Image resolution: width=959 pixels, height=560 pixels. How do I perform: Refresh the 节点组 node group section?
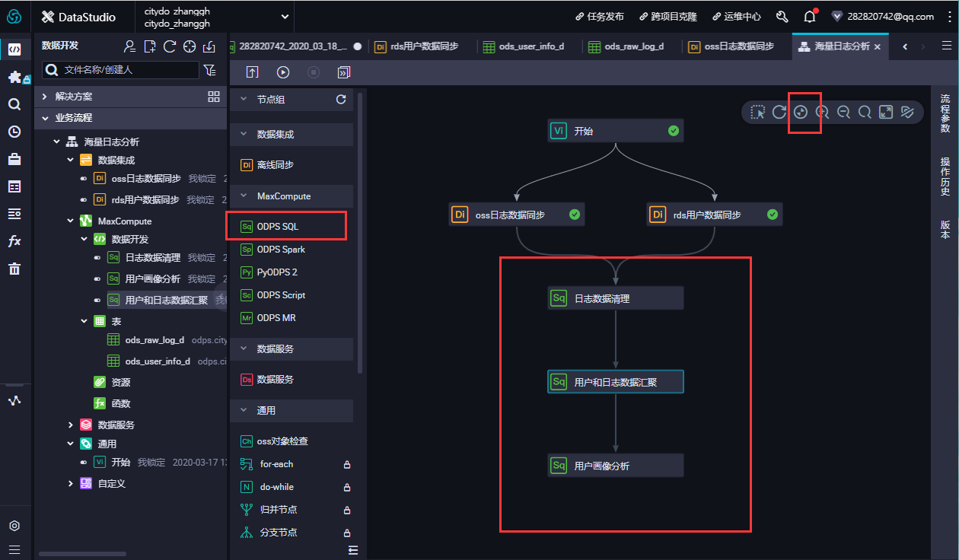pyautogui.click(x=341, y=100)
